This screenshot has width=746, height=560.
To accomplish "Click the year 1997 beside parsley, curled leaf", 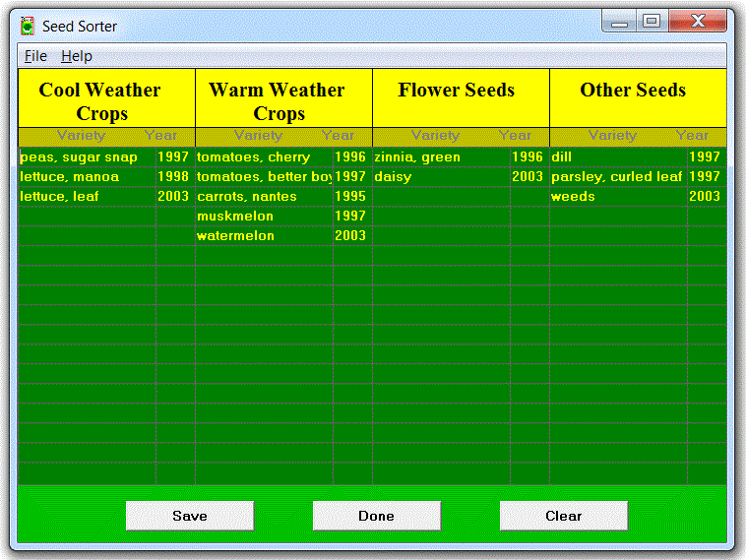I will click(x=707, y=176).
